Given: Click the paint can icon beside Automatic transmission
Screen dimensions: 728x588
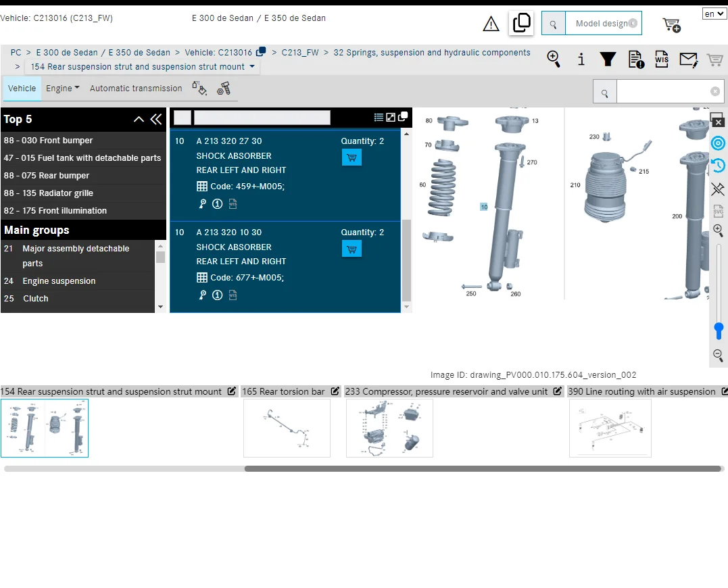Looking at the screenshot, I should coord(199,88).
